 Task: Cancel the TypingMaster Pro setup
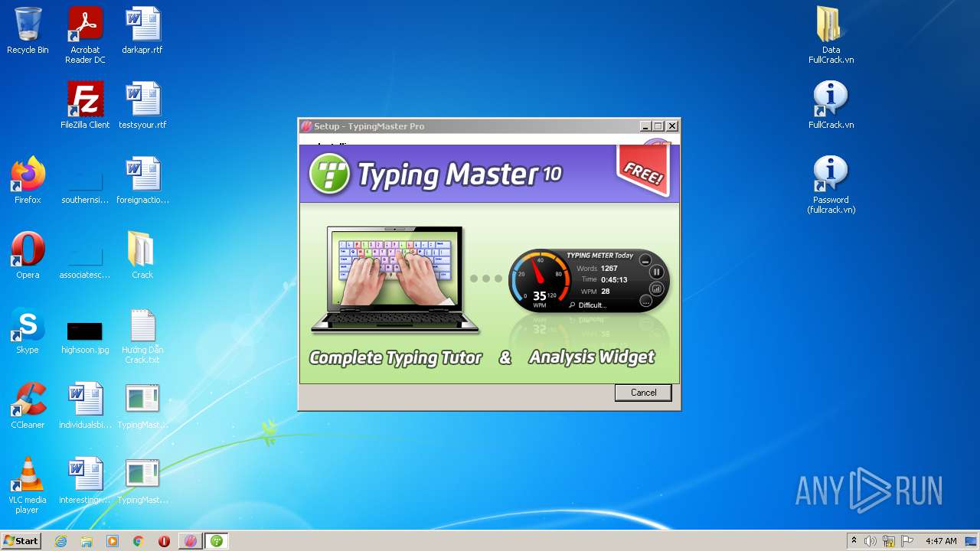tap(643, 393)
